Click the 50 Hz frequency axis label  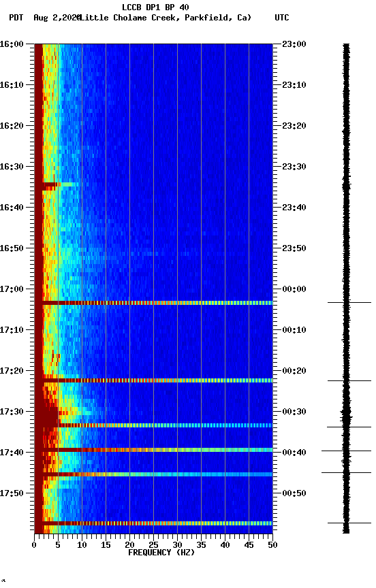273,545
